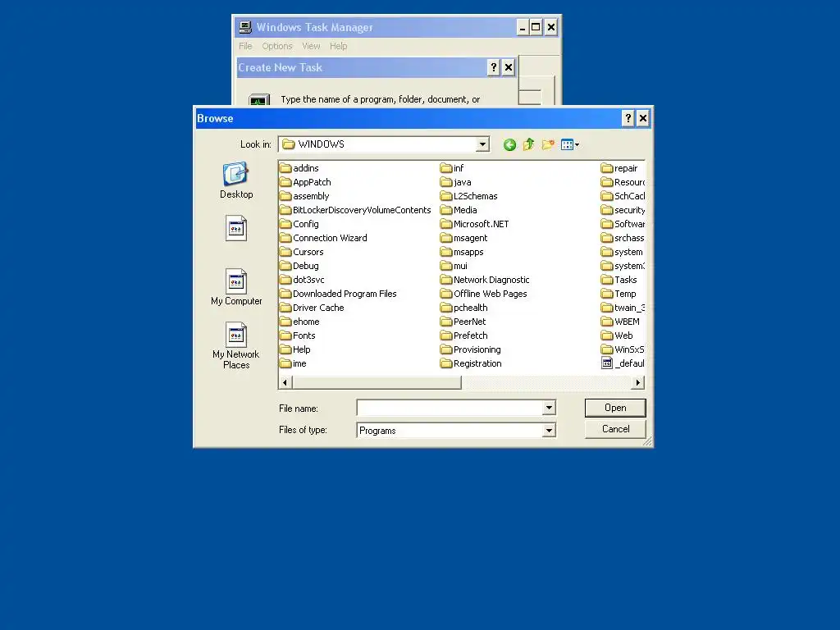
Task: Click the horizontal scrollbar left arrow
Action: 285,382
